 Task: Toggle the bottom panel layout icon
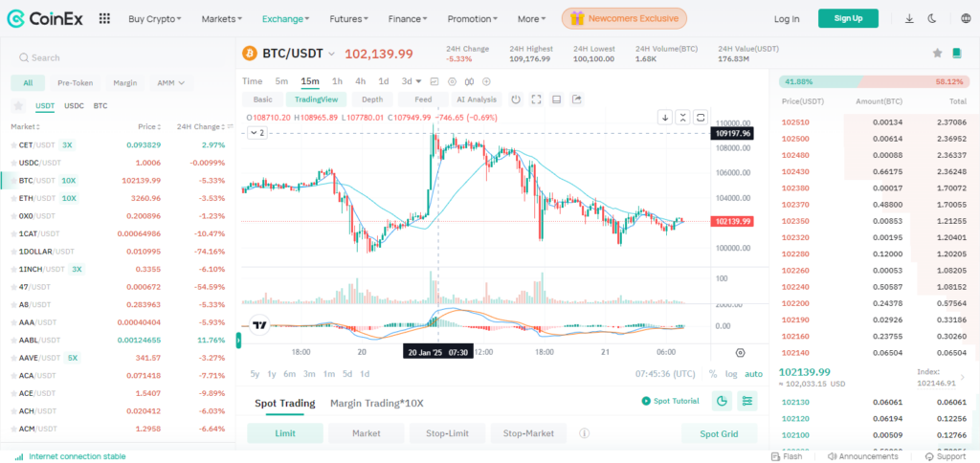pyautogui.click(x=557, y=99)
